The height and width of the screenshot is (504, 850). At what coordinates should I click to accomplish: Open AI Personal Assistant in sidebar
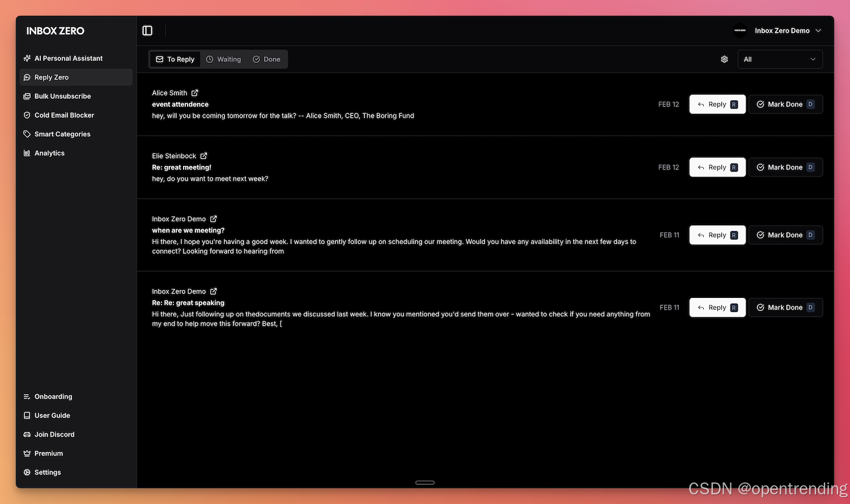click(76, 58)
